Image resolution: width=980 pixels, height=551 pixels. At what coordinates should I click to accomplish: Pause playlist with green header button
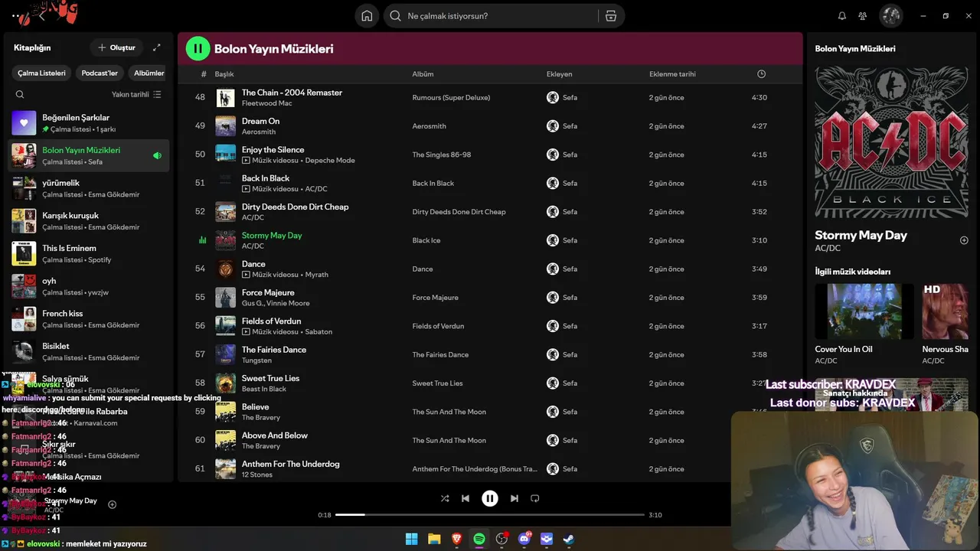point(198,48)
